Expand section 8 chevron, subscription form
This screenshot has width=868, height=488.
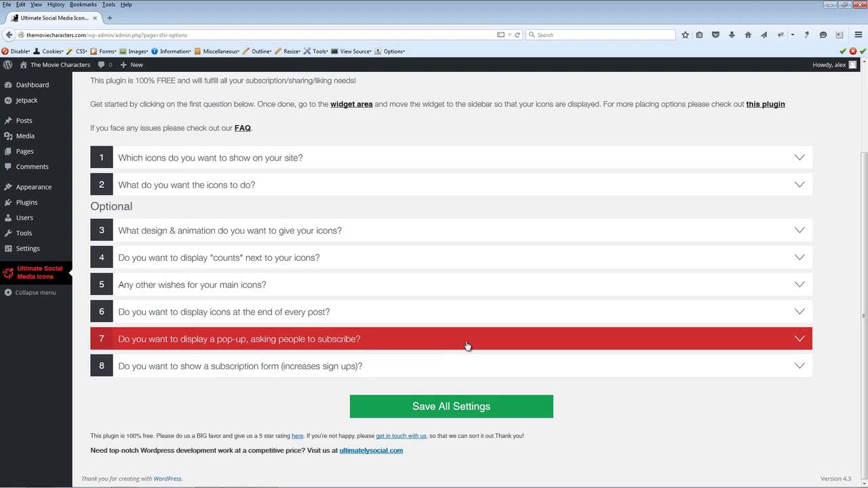click(800, 366)
